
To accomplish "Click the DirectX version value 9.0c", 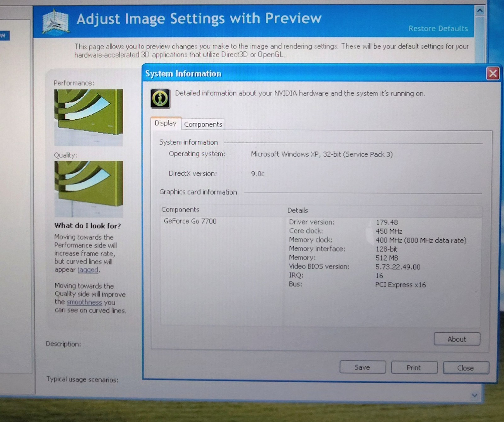I will click(x=258, y=174).
